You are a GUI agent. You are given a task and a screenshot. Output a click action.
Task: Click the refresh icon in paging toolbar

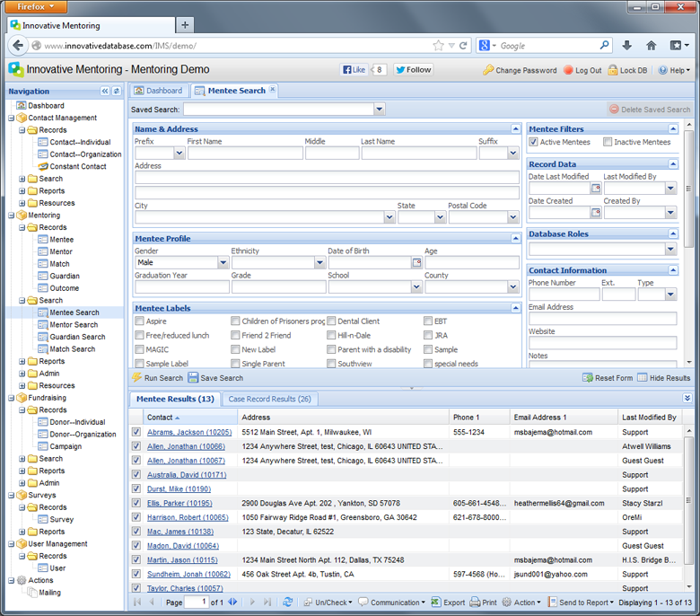tap(287, 603)
